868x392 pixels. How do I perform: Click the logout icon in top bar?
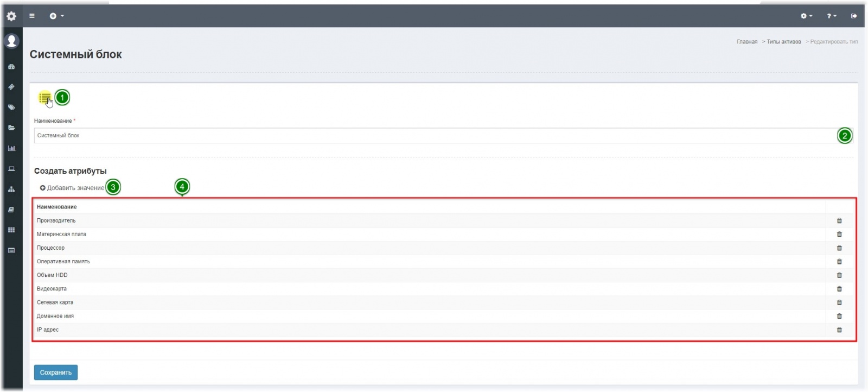[853, 16]
